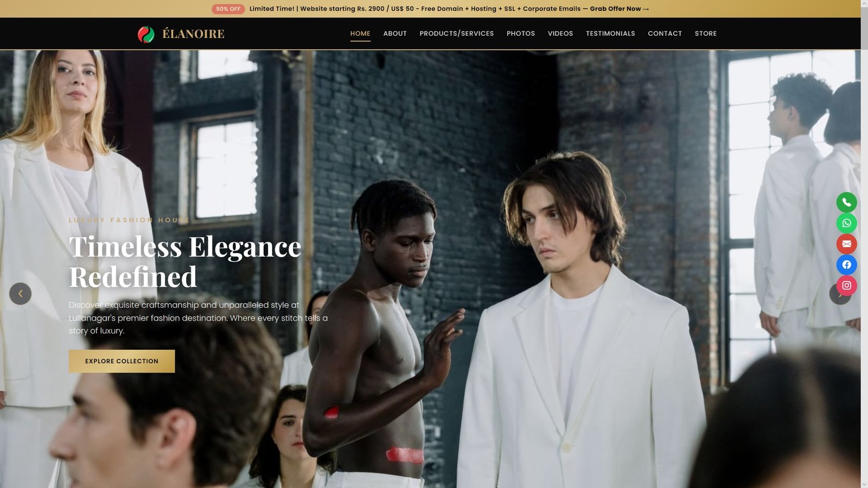Screen dimensions: 868x488
Task: Go to the Videos section
Action: click(560, 34)
